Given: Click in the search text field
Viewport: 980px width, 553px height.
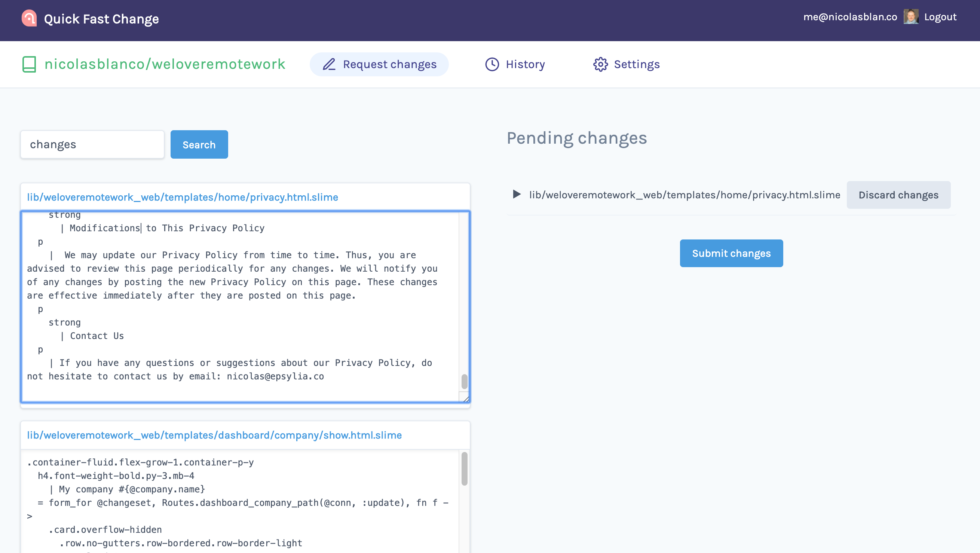Looking at the screenshot, I should click(x=92, y=145).
